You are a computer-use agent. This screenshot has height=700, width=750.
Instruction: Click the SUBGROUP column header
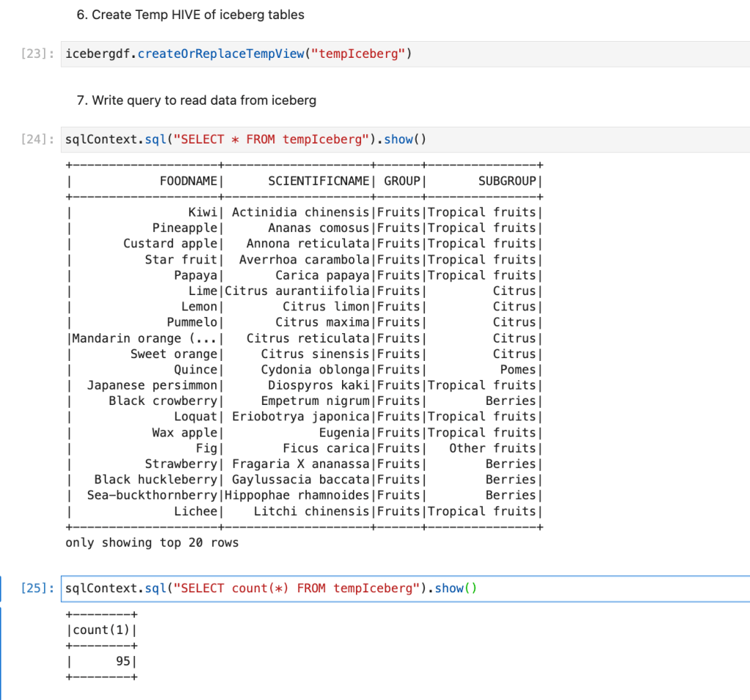[508, 181]
